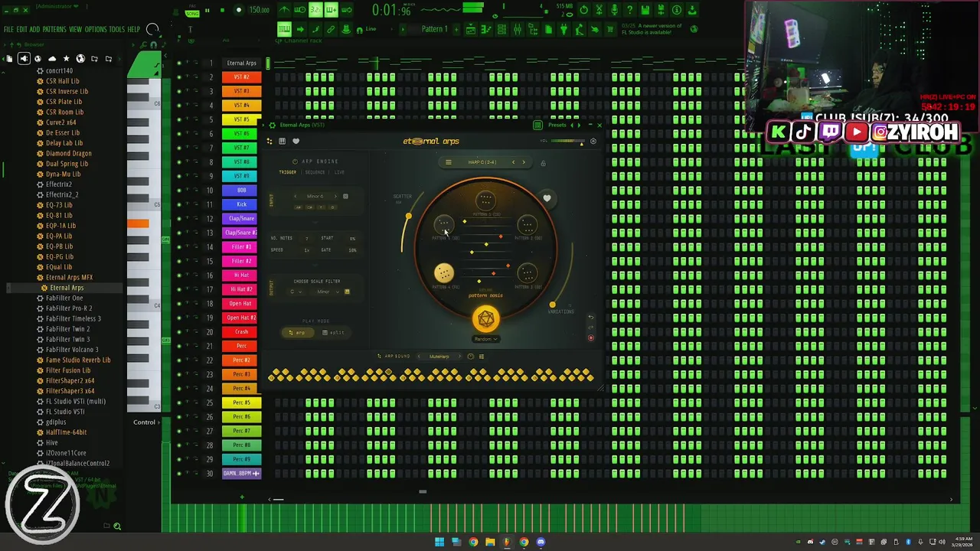Open the preset list hamburger icon

[x=449, y=162]
